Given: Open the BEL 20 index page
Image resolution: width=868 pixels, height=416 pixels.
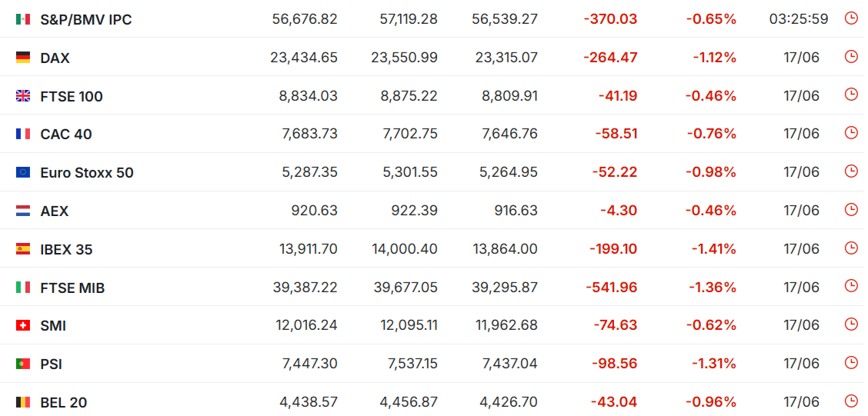Looking at the screenshot, I should [x=64, y=403].
